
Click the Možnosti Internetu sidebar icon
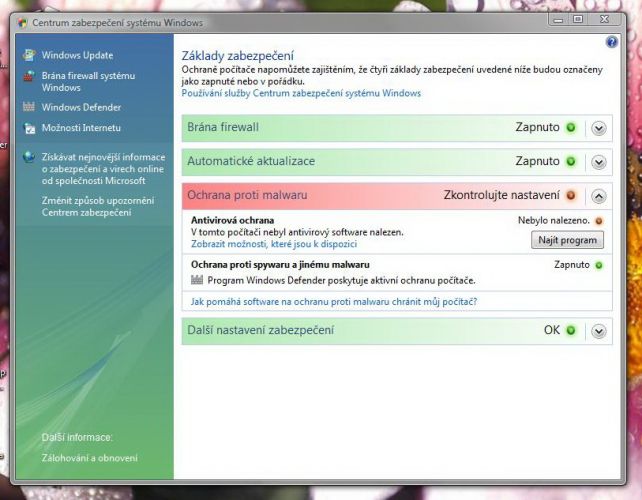(29, 128)
